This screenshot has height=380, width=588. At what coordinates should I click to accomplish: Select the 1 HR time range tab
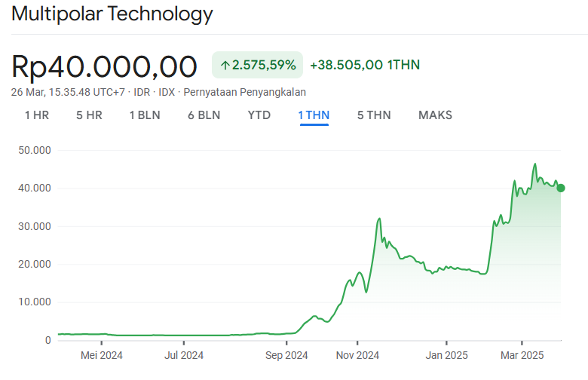pyautogui.click(x=37, y=115)
